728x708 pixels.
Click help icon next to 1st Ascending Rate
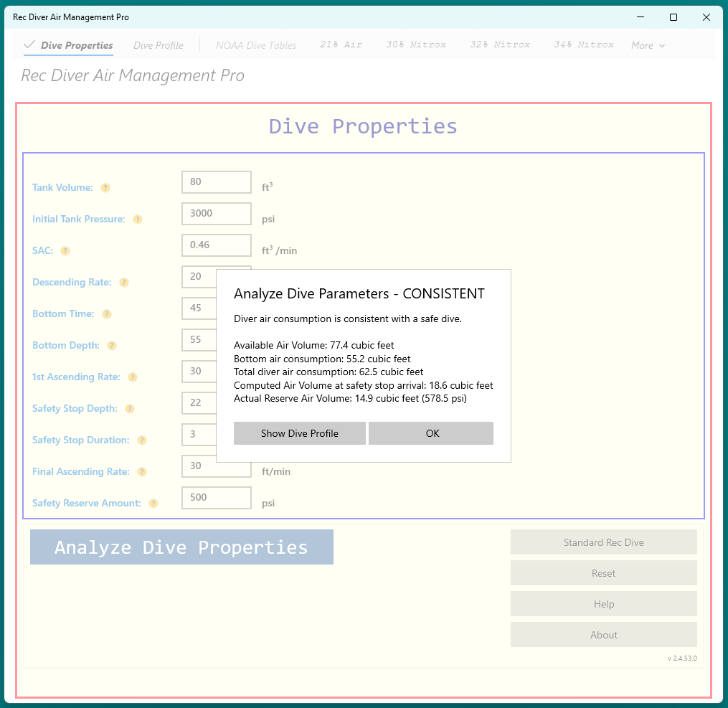(133, 377)
